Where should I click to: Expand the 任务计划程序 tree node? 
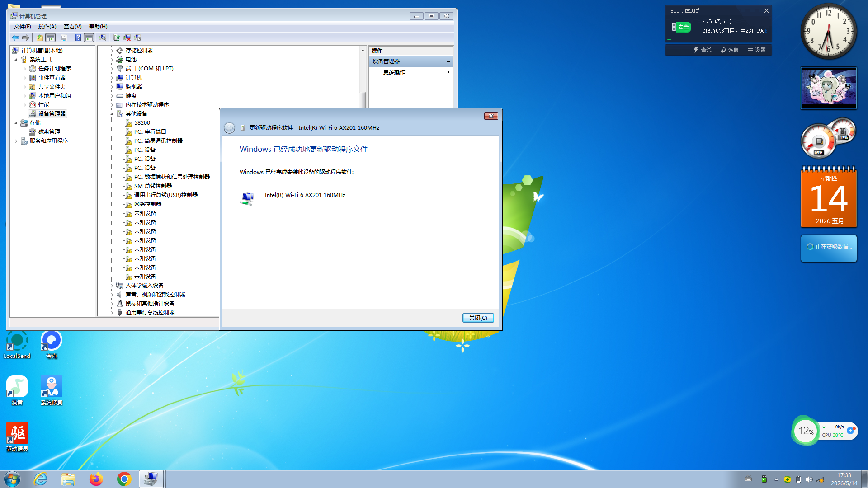point(24,69)
